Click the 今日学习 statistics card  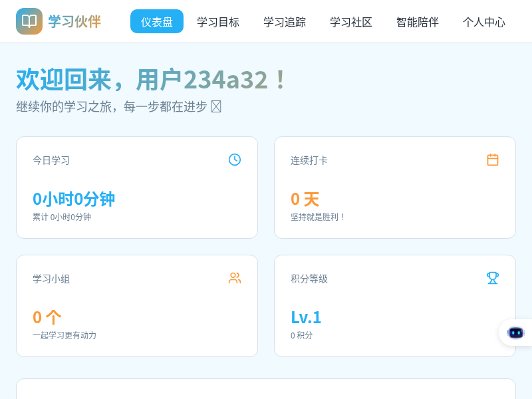[137, 187]
